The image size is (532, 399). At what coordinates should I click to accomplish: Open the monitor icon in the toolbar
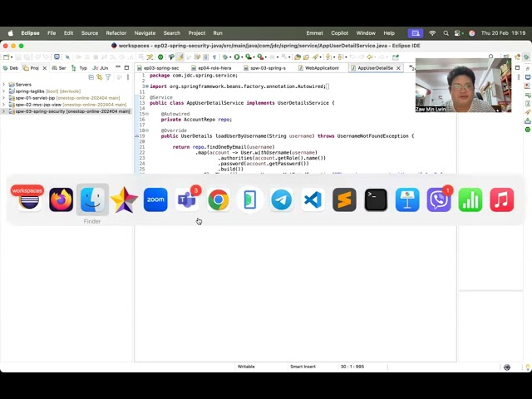point(57,57)
